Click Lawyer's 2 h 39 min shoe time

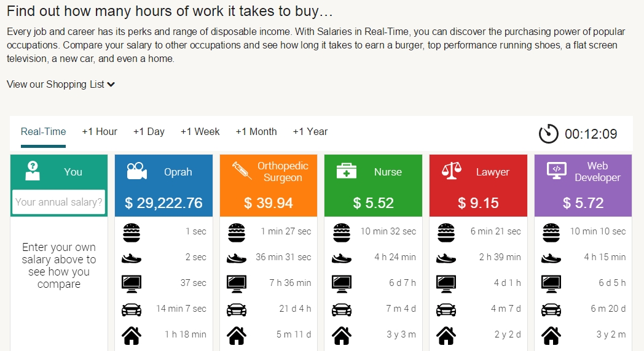(x=500, y=257)
